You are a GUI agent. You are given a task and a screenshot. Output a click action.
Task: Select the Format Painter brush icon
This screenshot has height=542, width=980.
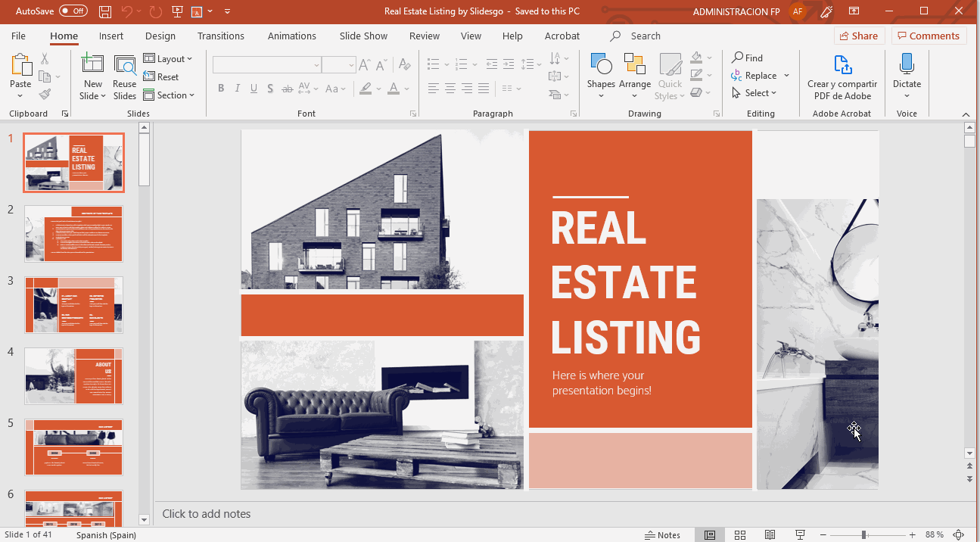45,95
